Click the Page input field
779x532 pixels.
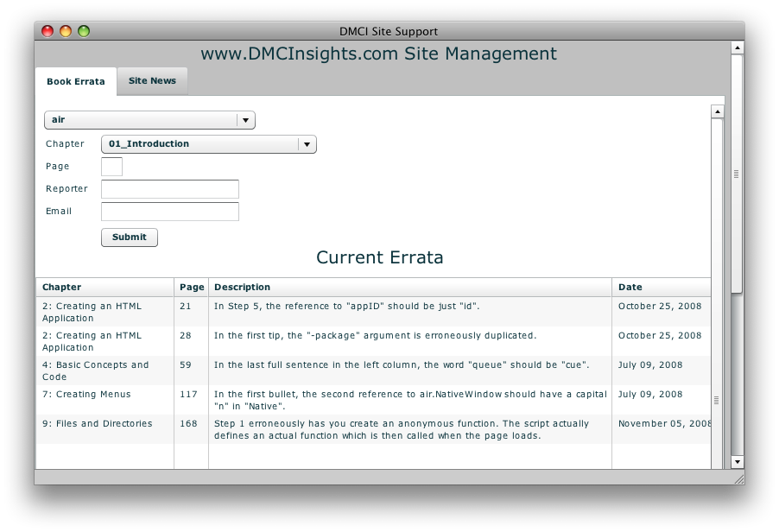tap(111, 167)
